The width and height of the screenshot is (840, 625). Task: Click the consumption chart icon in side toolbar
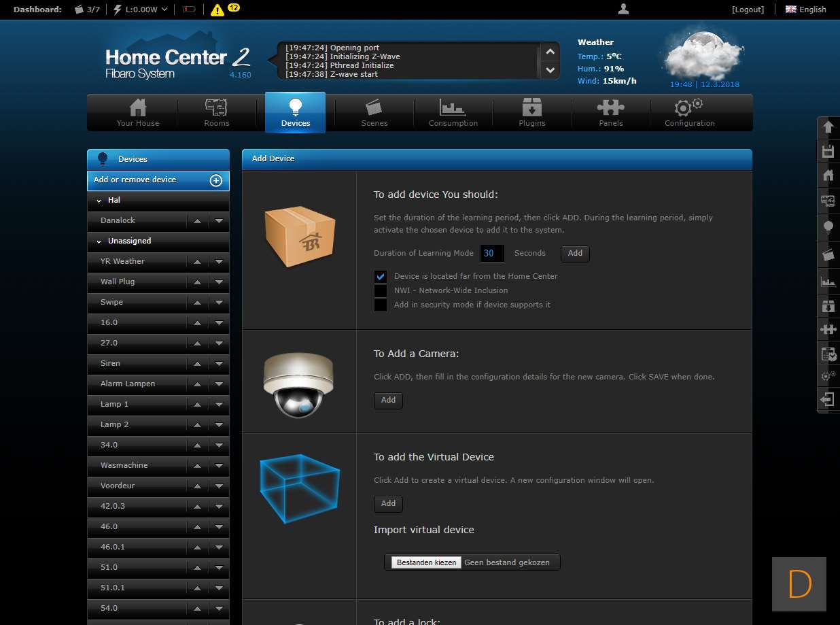pos(828,281)
